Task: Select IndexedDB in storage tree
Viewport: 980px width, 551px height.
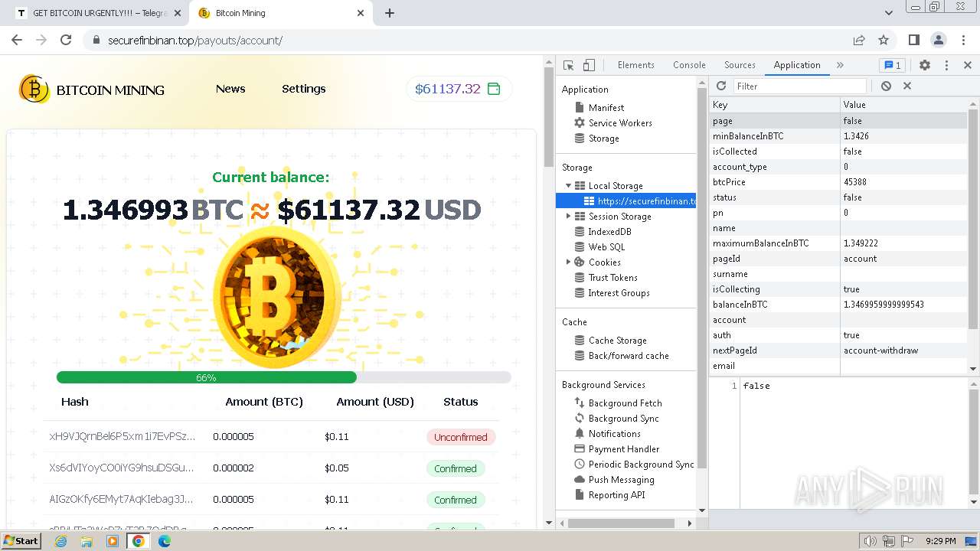Action: click(609, 232)
